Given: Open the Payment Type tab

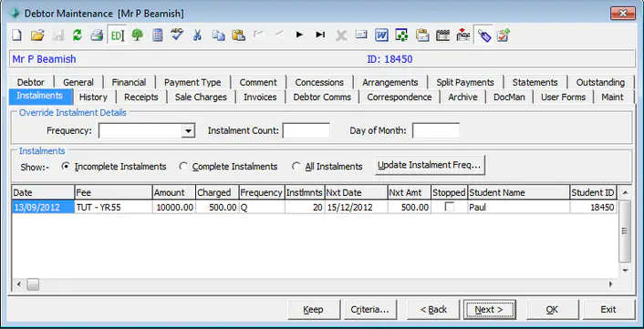Looking at the screenshot, I should 192,82.
